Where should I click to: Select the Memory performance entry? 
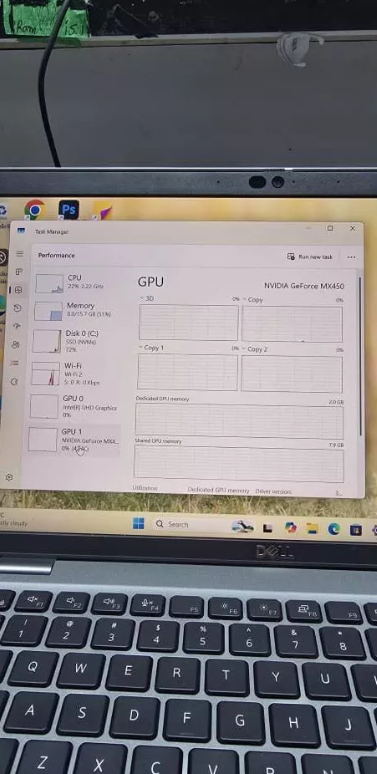pyautogui.click(x=78, y=310)
